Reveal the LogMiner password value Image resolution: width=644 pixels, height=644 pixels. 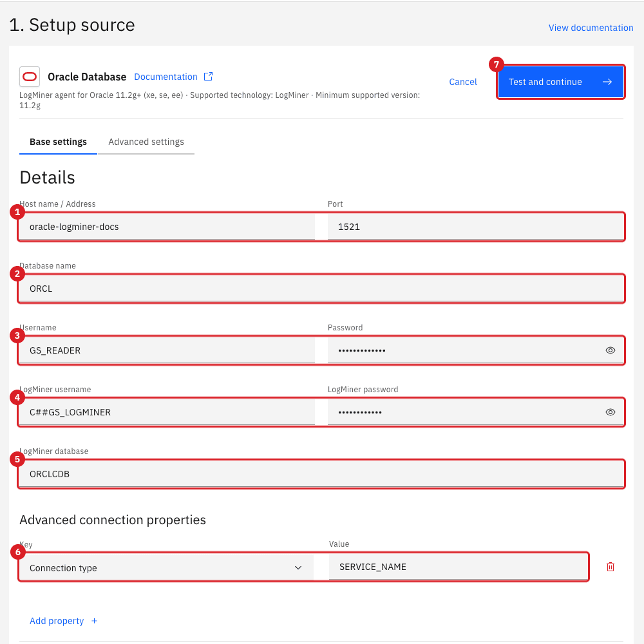[x=611, y=412]
